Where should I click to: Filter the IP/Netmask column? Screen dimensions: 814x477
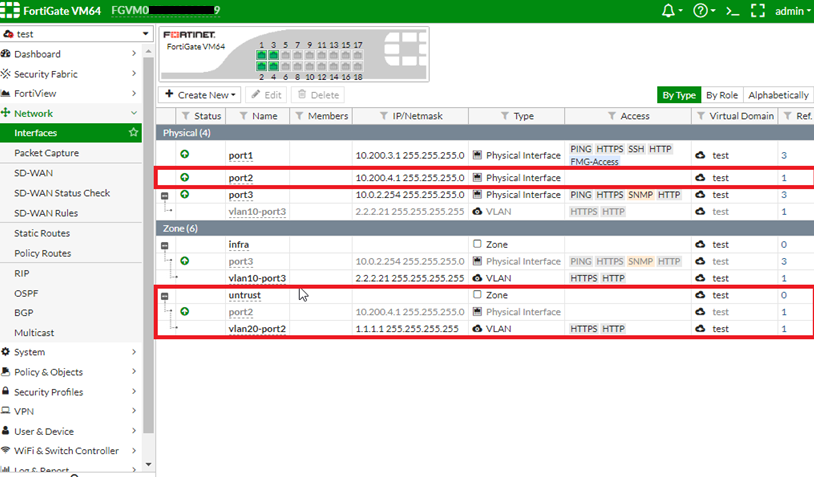pos(384,116)
